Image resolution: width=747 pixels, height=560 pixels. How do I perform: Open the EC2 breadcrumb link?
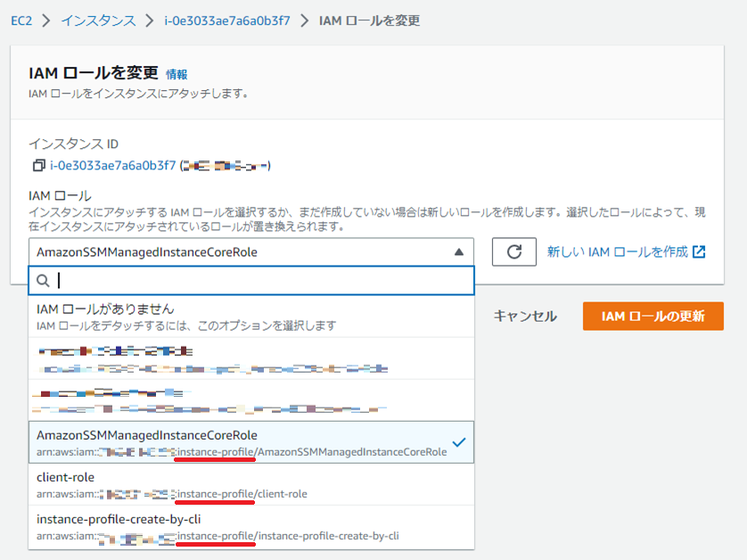21,21
